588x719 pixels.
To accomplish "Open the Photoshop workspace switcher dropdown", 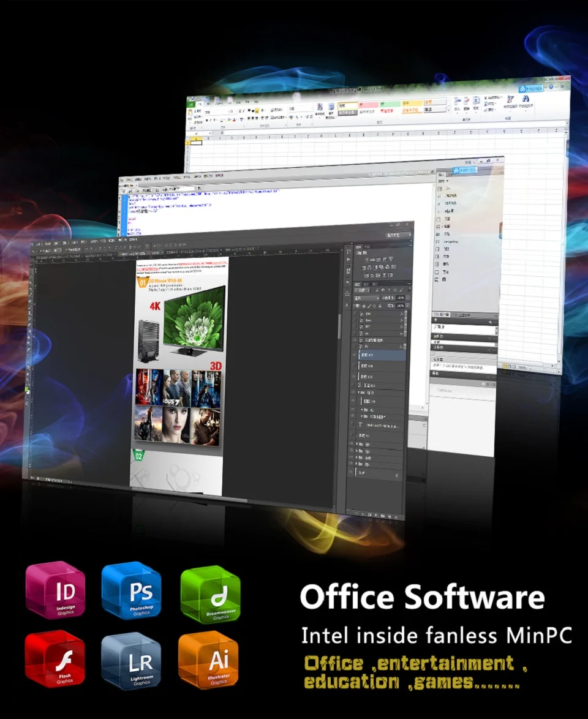I will (x=398, y=235).
